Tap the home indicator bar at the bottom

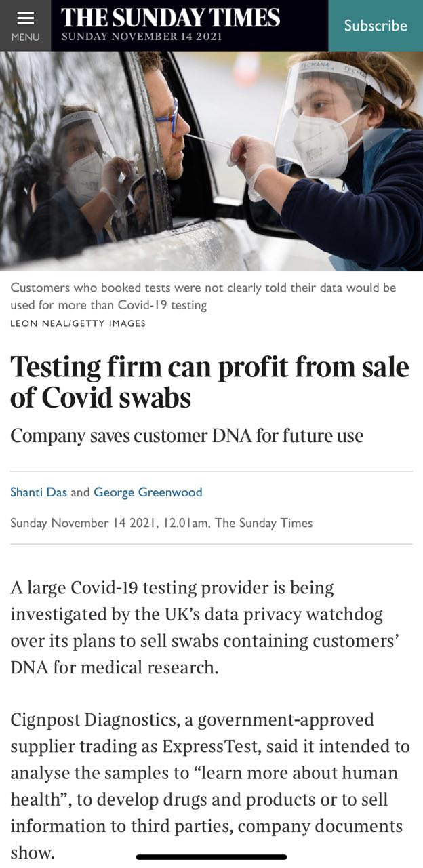coord(211,857)
